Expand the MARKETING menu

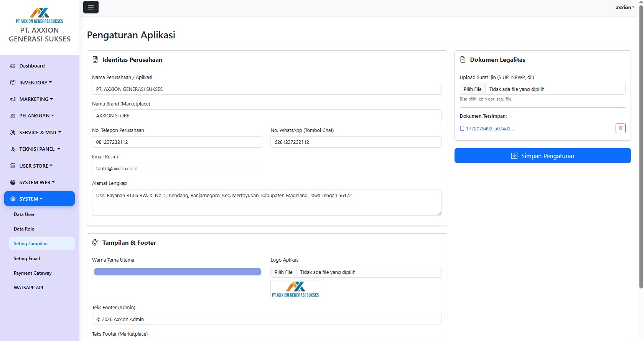tap(40, 99)
